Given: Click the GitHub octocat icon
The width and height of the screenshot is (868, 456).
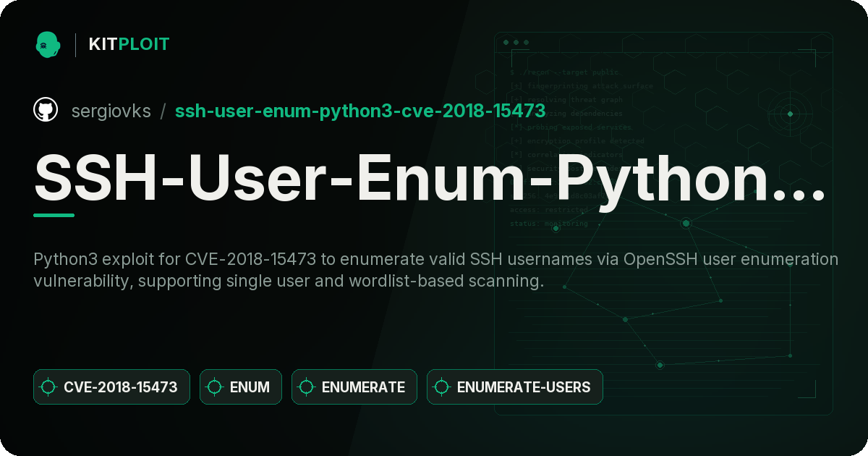Looking at the screenshot, I should click(x=46, y=110).
